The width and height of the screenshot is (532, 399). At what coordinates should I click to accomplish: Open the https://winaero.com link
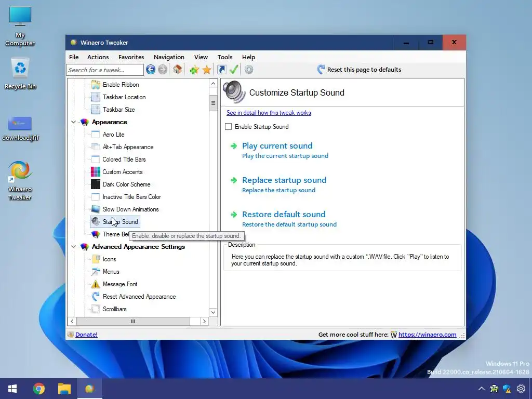coord(427,335)
